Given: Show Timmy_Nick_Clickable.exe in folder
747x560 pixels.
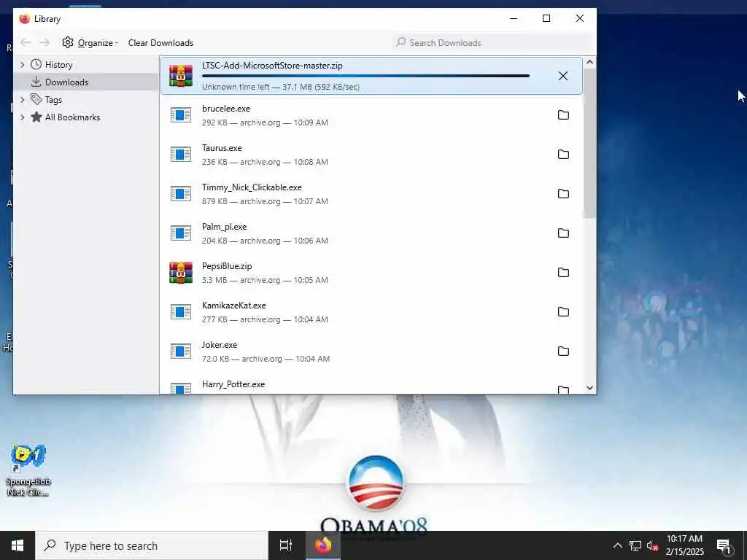Looking at the screenshot, I should (x=563, y=193).
